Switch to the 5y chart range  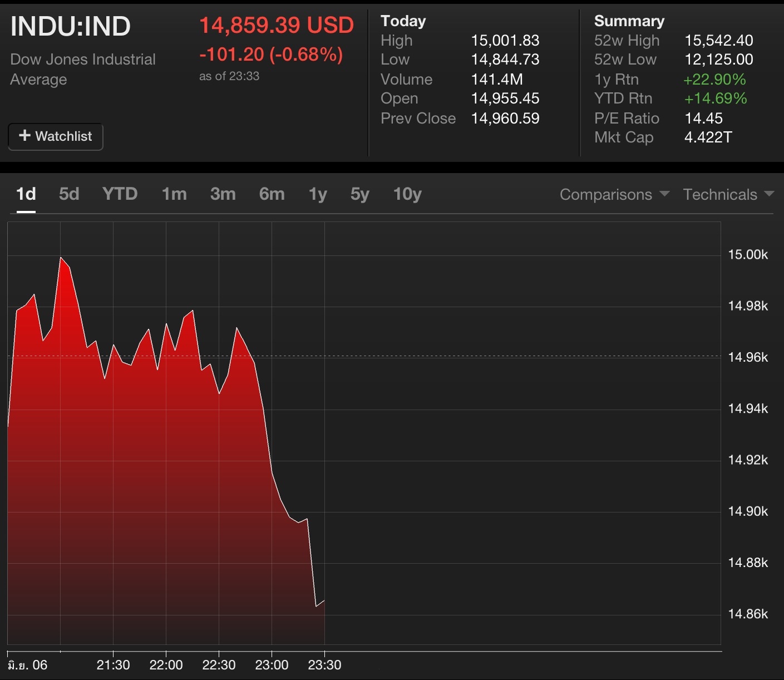tap(360, 194)
